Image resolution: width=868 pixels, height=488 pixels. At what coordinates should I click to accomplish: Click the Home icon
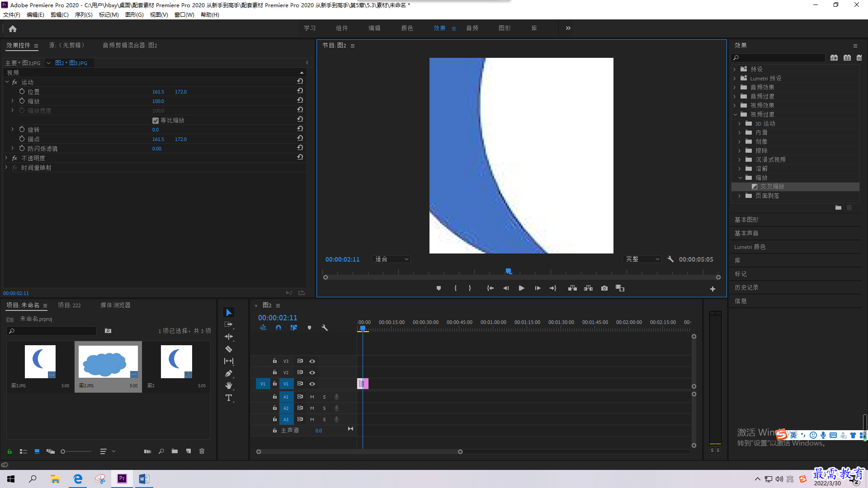click(x=13, y=28)
